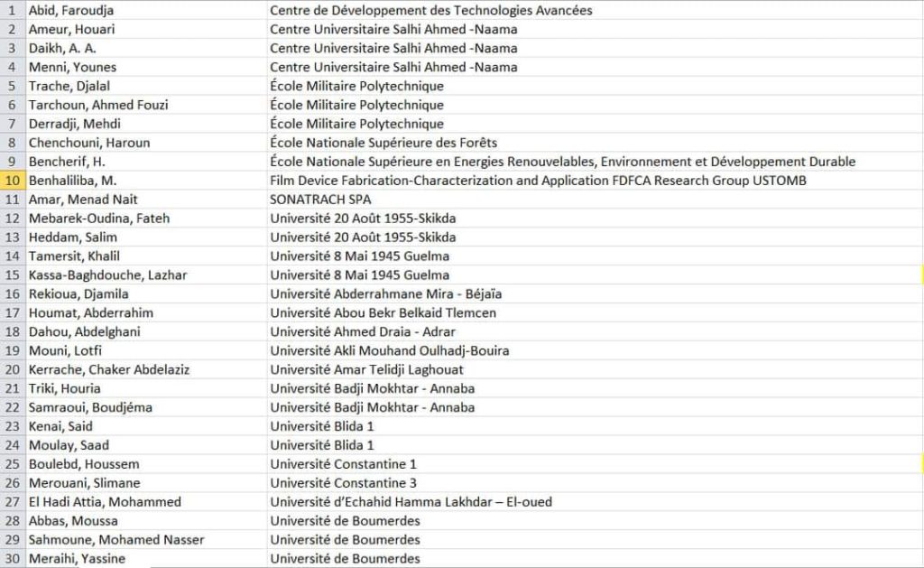Click the Kassa-Baghdouche, Lazhar cell
Screen dimensions: 924x568
coord(146,275)
